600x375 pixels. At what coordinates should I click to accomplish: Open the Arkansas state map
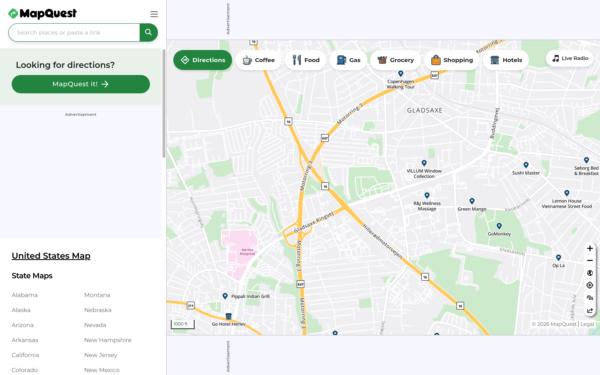(x=25, y=340)
